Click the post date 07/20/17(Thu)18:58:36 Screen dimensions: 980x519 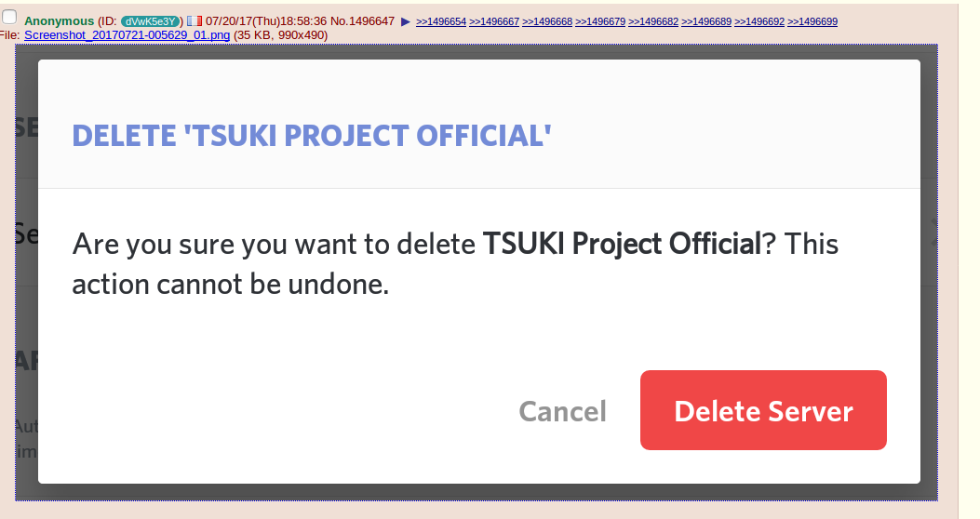[265, 21]
